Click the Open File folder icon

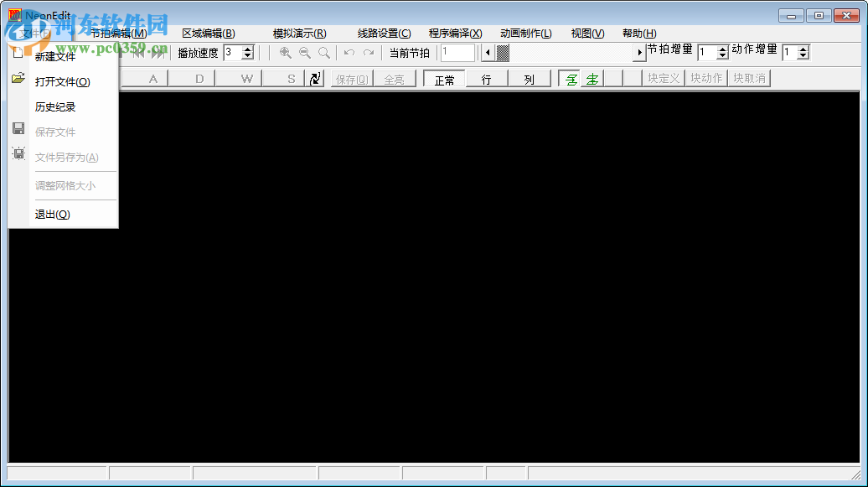click(18, 81)
